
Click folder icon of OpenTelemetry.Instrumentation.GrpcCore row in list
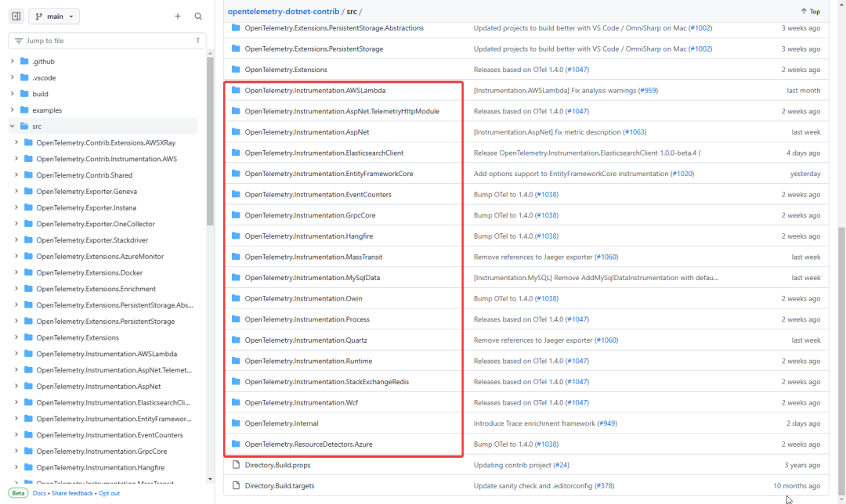[236, 215]
